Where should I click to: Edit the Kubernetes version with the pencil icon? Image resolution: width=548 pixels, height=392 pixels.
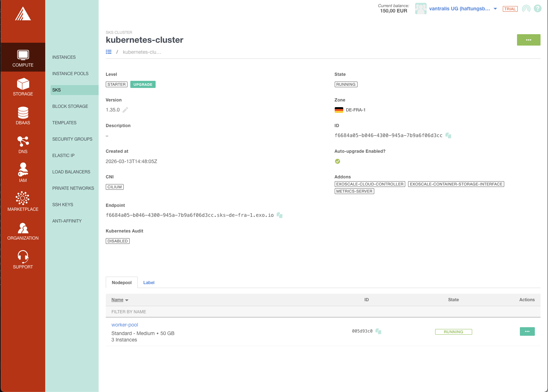pos(125,110)
